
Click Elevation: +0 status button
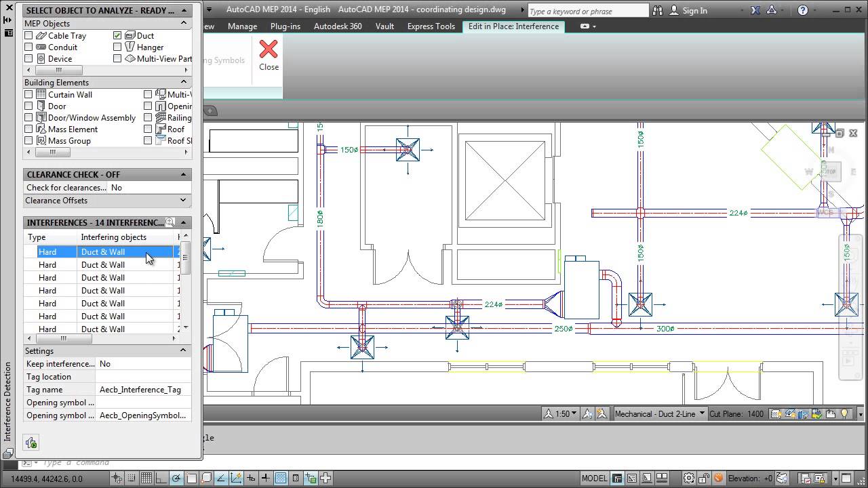tap(750, 478)
